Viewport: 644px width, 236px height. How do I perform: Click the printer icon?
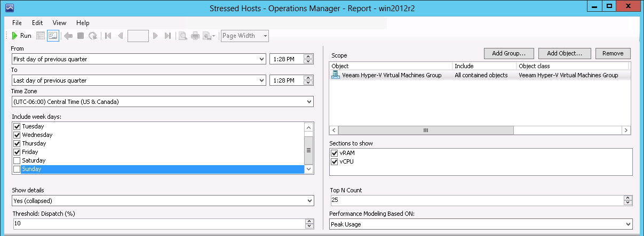point(195,36)
